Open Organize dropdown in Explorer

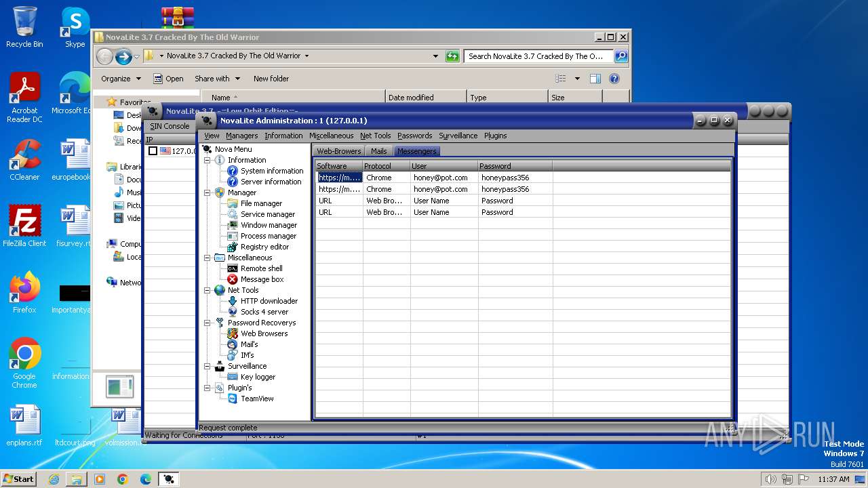pos(121,79)
